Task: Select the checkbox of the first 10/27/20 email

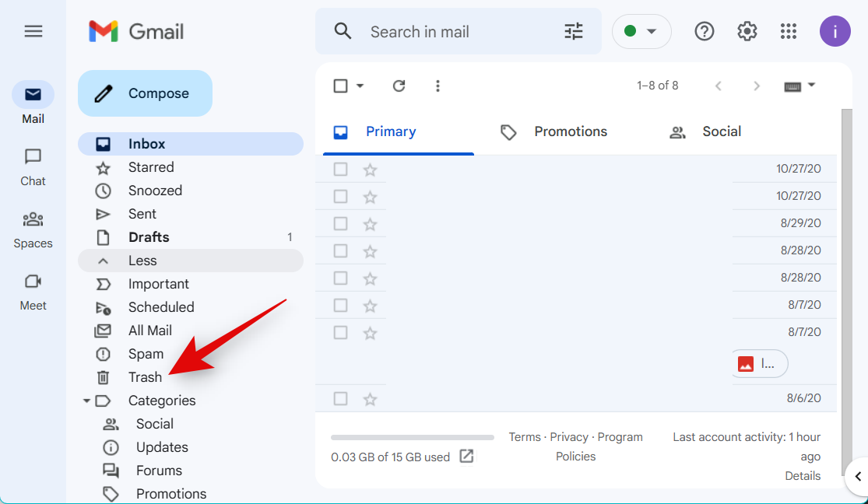Action: 340,169
